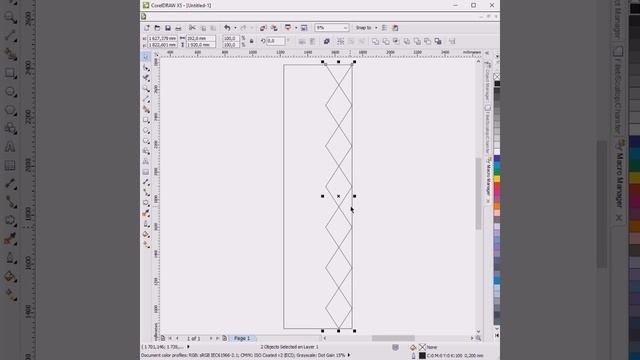
Task: Combine the selected objects
Action: pyautogui.click(x=327, y=41)
